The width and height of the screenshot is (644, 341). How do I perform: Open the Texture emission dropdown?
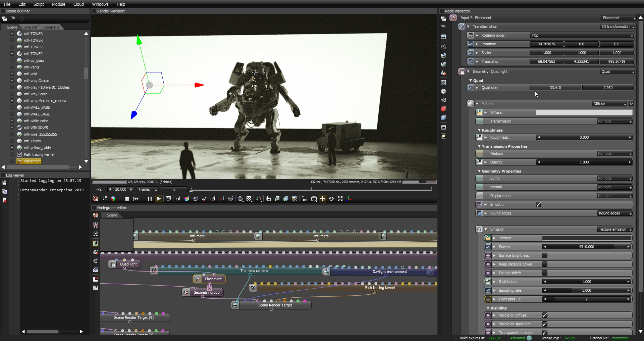tap(615, 229)
